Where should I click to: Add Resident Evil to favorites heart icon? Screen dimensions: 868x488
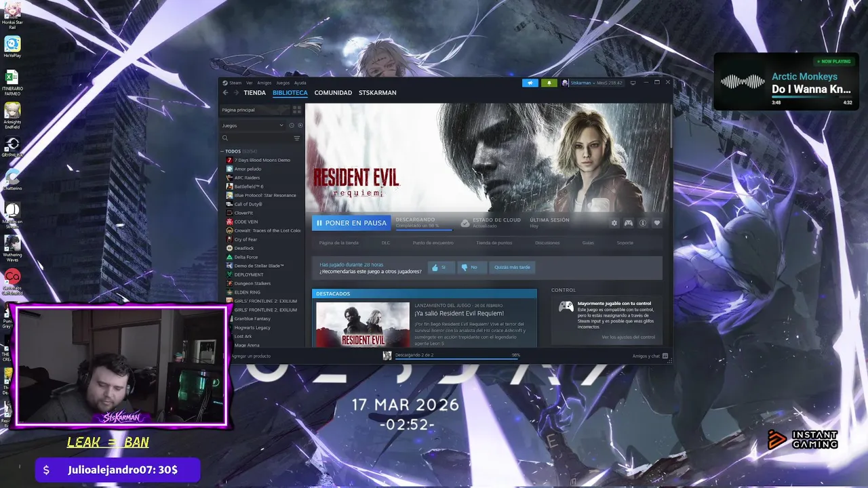click(x=656, y=223)
